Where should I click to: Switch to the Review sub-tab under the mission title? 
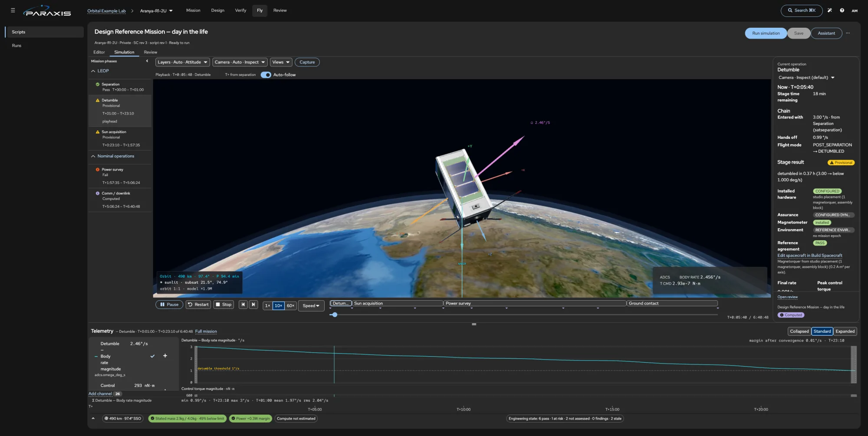[151, 52]
